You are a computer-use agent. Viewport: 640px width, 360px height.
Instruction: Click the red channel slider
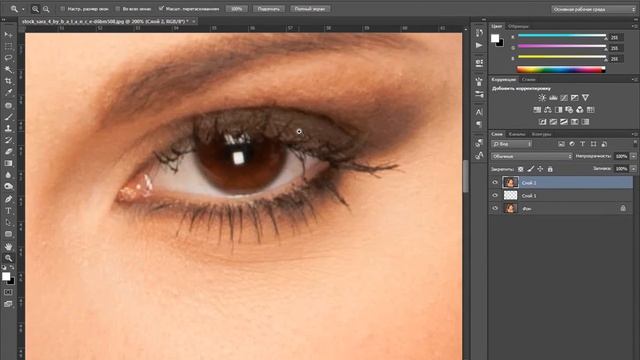pos(562,36)
